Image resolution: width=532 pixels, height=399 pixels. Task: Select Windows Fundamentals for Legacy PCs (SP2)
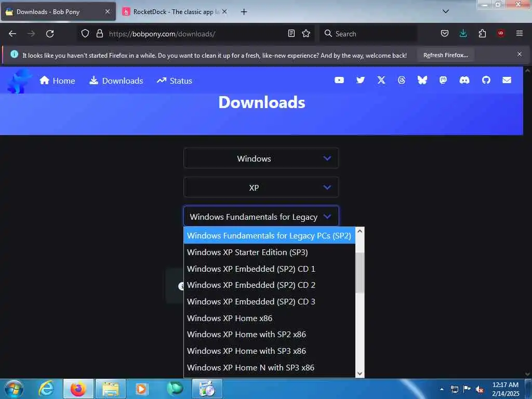[269, 236]
